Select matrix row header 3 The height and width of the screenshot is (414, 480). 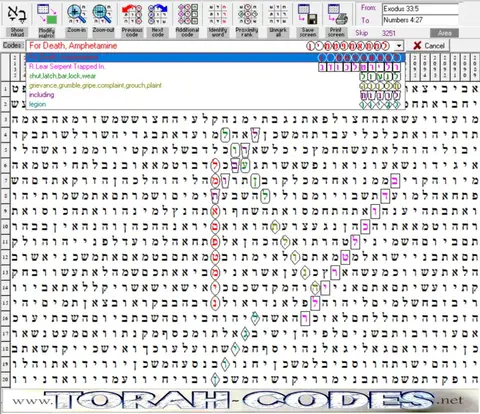pos(5,120)
